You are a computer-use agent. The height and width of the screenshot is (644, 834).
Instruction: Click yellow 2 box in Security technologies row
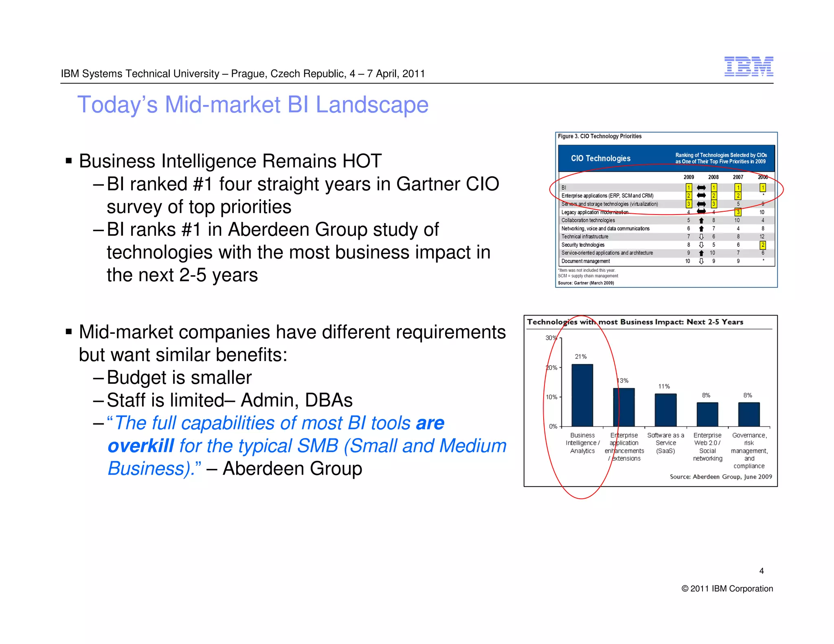point(762,245)
